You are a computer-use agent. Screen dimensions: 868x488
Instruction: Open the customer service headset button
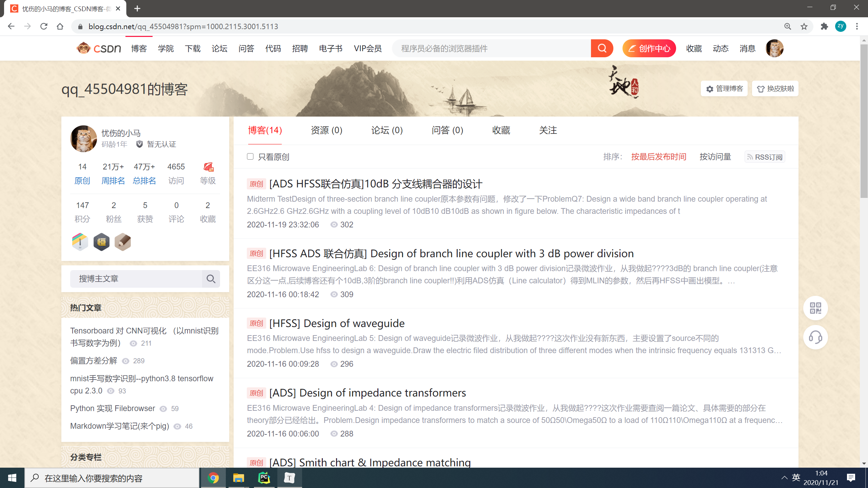[x=815, y=337]
